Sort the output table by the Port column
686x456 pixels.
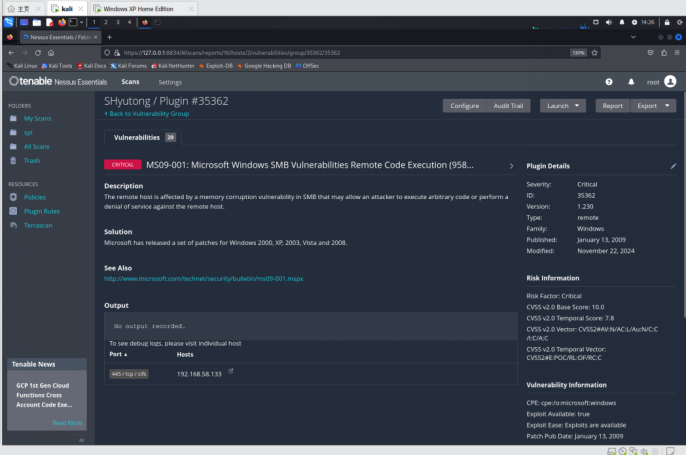click(x=118, y=354)
